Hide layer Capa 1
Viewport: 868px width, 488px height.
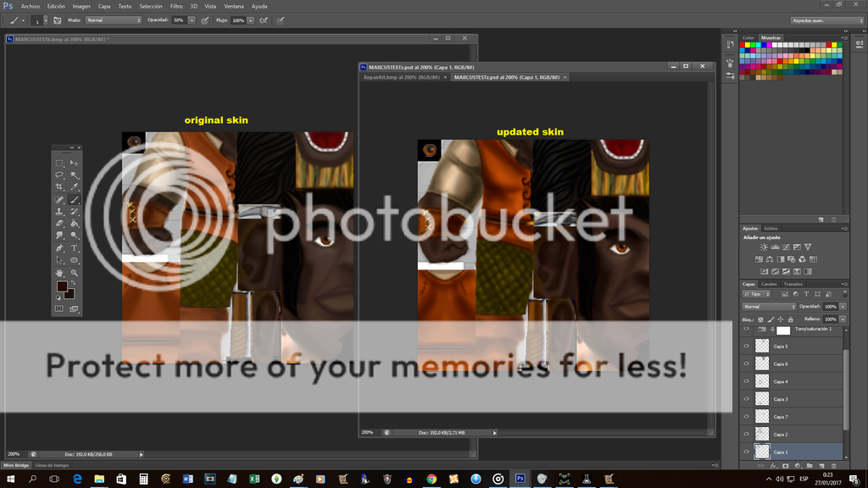746,452
